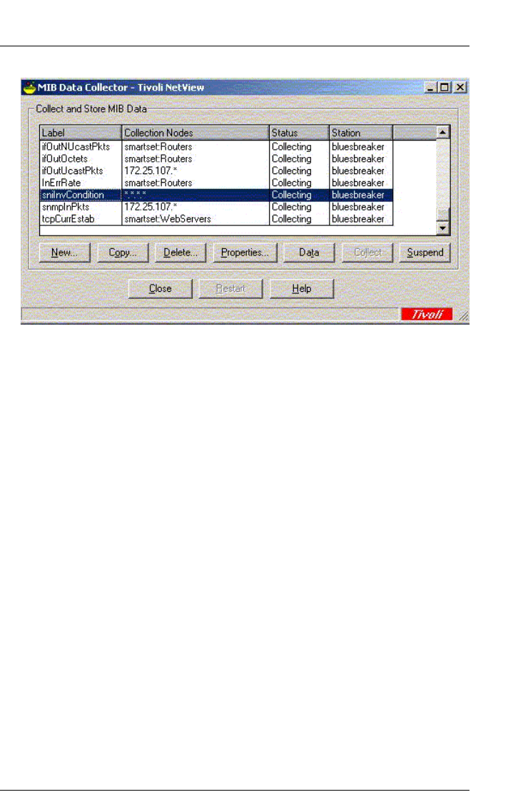This screenshot has width=513, height=812.
Task: Close the MIB Data Collector dialog
Action: (x=160, y=288)
